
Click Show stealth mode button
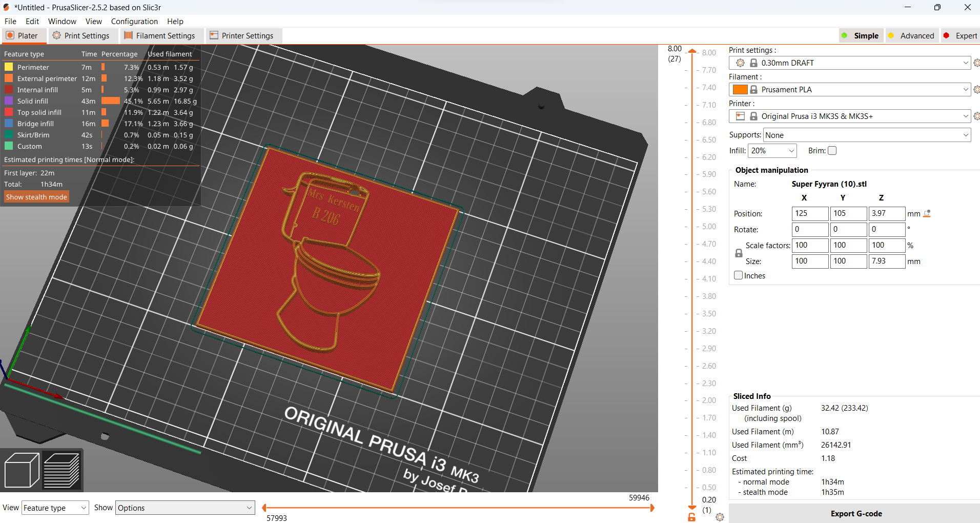(x=36, y=197)
